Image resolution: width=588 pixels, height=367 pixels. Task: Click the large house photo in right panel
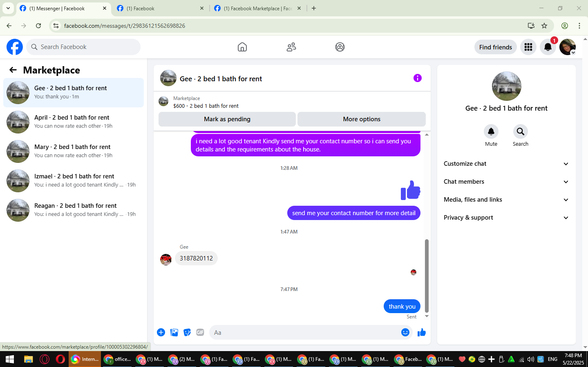click(x=507, y=86)
